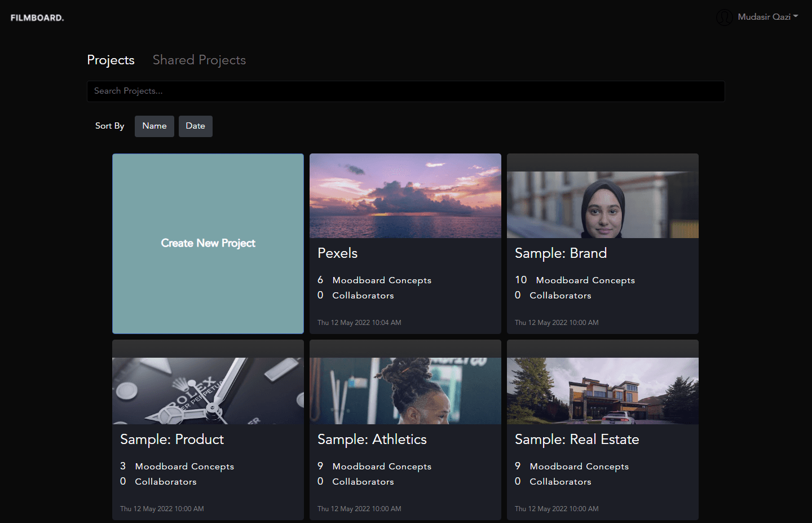This screenshot has width=812, height=523.
Task: Click the Rolex watch thumbnail on Sample: Product
Action: [208, 391]
